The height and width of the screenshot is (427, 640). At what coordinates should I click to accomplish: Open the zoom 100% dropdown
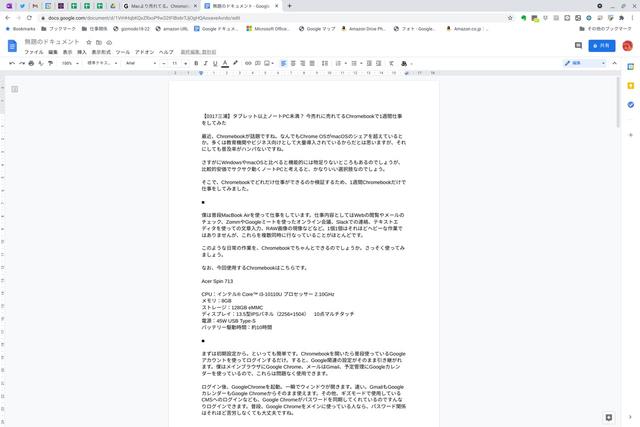tap(70, 63)
